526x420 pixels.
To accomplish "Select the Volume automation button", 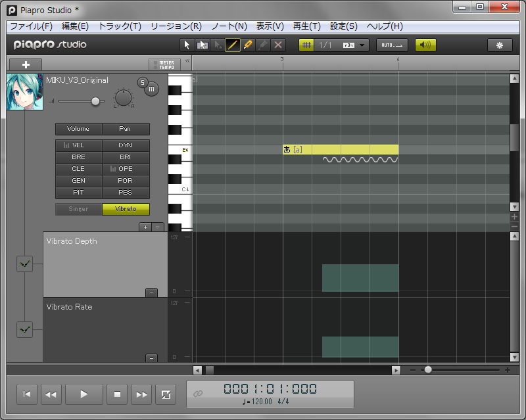I will click(x=78, y=129).
